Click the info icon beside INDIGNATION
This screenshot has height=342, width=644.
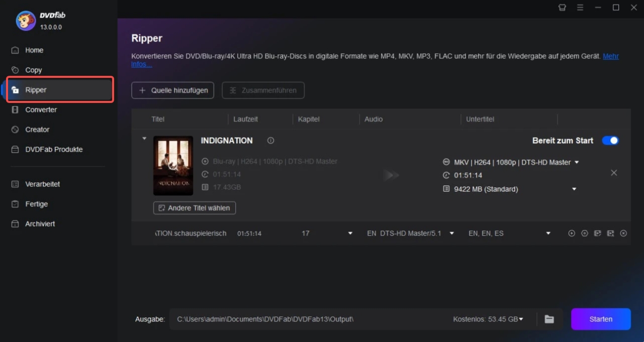[x=270, y=141]
